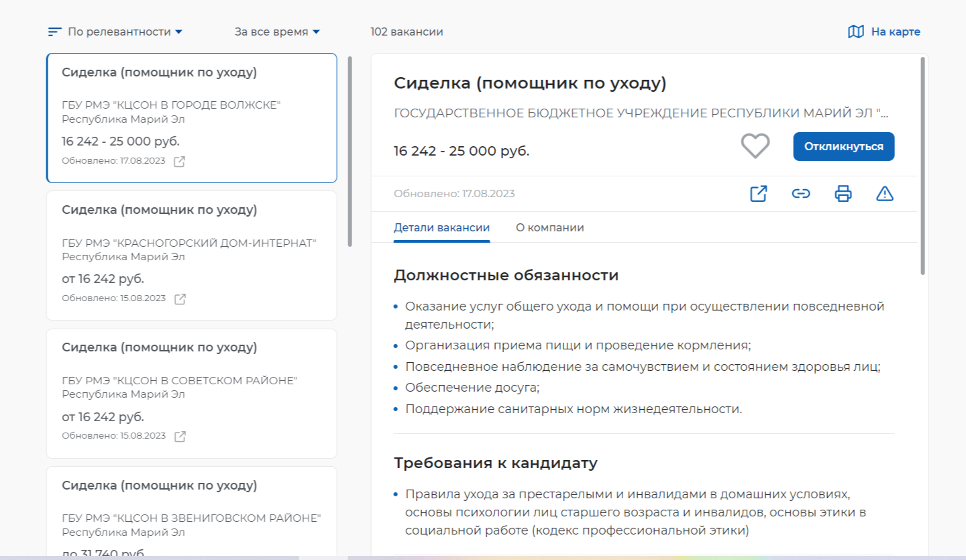
Task: Report the vacancy with warning triangle icon
Action: 885,194
